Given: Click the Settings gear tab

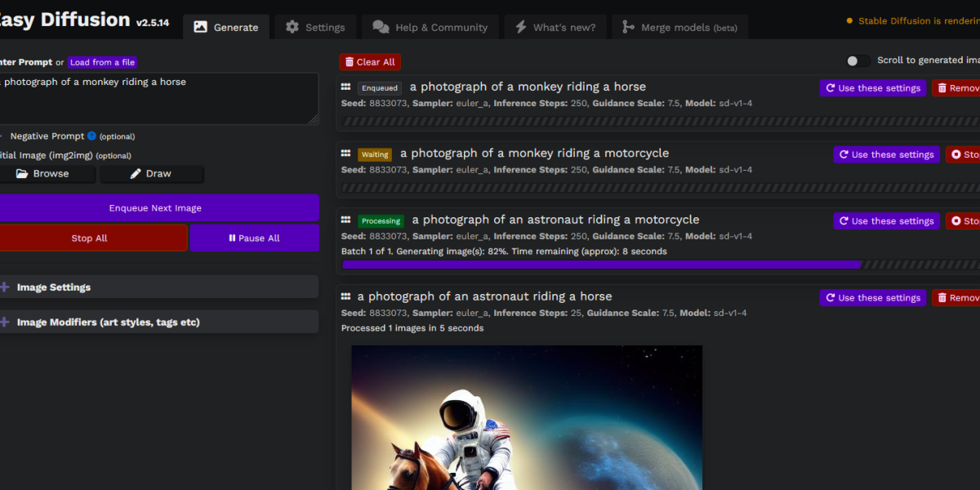Looking at the screenshot, I should (x=315, y=27).
